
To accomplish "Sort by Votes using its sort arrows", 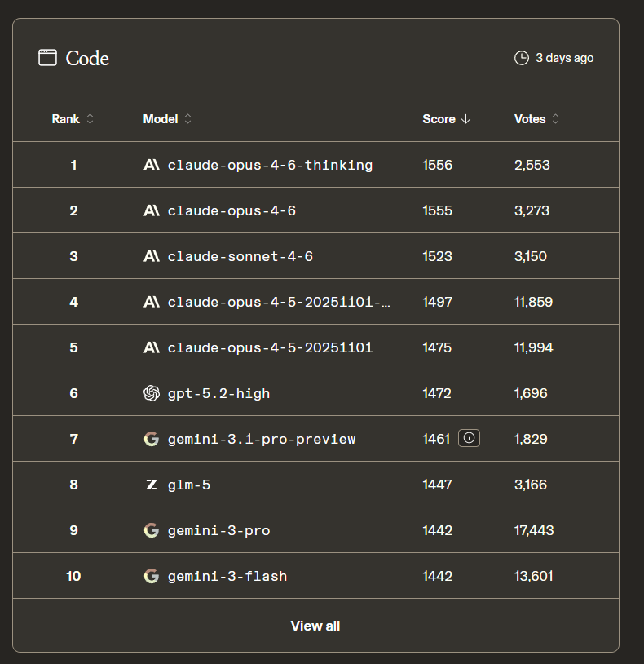I will pos(556,118).
